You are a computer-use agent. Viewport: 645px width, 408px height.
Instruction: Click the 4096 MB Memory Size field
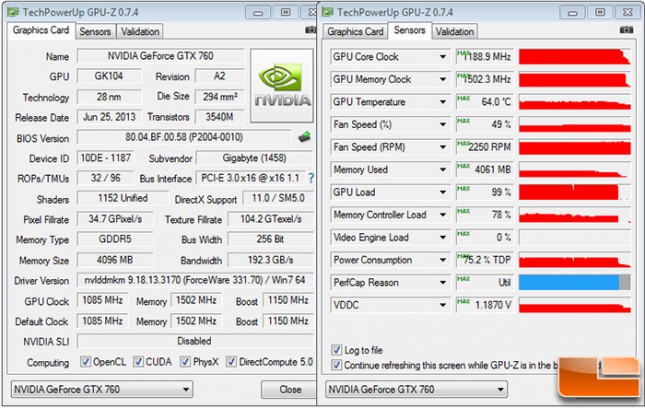click(115, 260)
